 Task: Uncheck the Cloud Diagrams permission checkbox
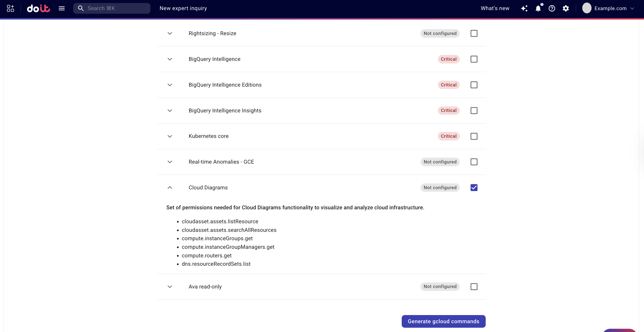point(474,187)
